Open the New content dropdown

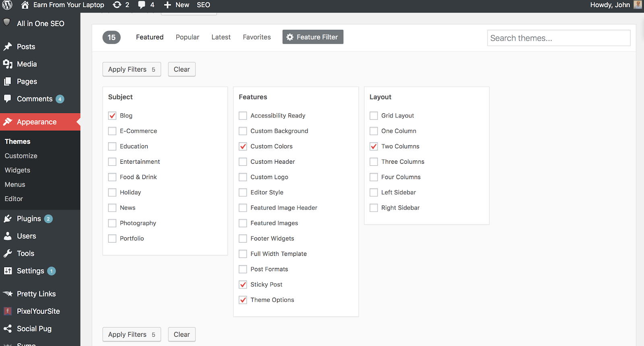click(x=176, y=5)
